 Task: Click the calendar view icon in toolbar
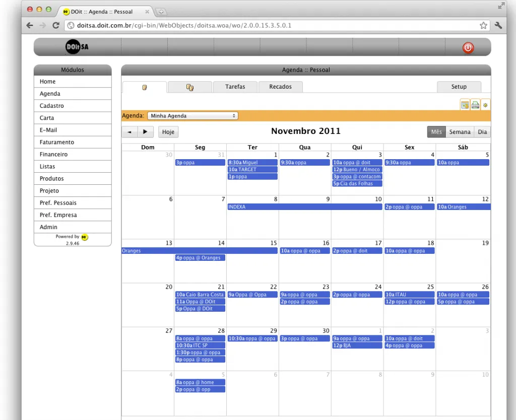[465, 105]
